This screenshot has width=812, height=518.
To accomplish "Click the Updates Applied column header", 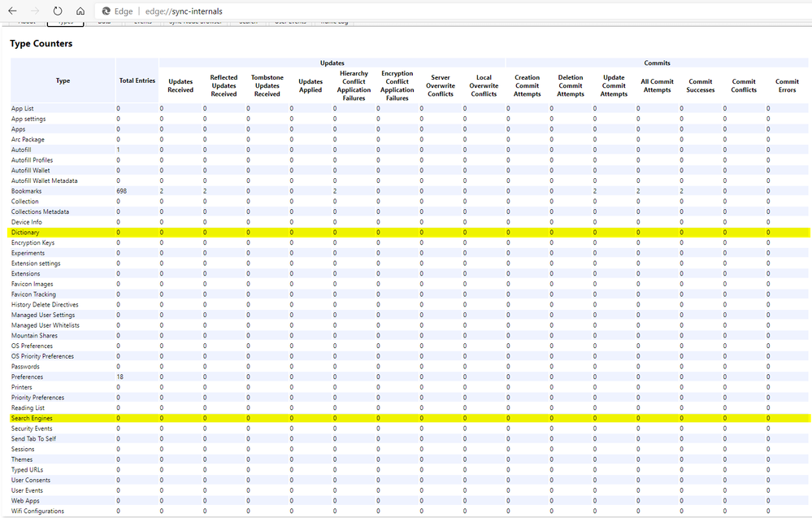I will coord(310,85).
